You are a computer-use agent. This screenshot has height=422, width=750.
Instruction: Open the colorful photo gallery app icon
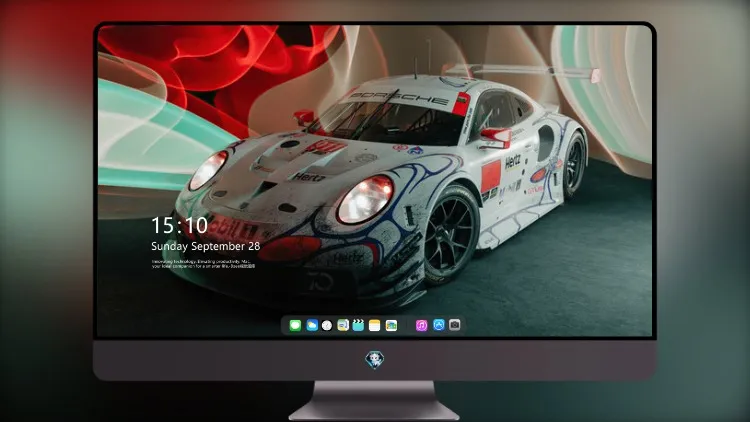(391, 325)
